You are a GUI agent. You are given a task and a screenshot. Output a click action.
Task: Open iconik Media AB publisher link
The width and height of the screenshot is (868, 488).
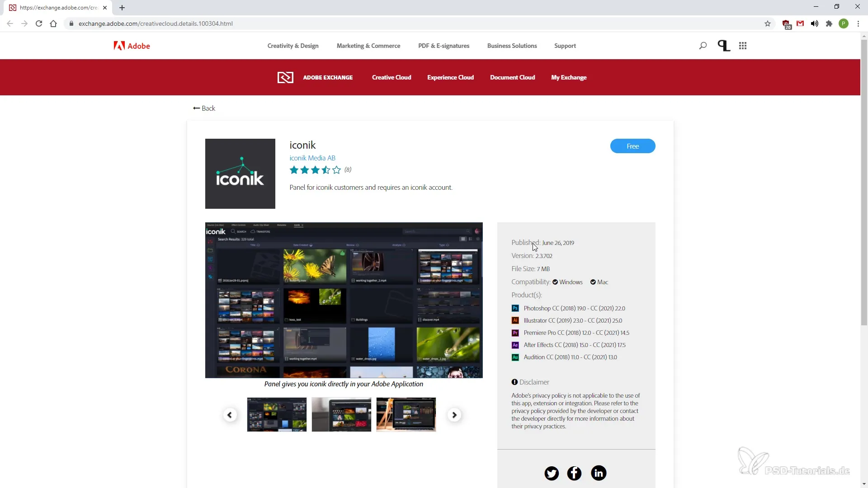click(x=312, y=158)
